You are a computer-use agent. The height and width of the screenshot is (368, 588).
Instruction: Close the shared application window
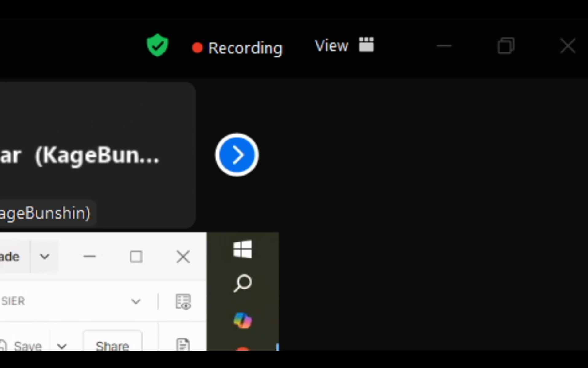coord(183,257)
